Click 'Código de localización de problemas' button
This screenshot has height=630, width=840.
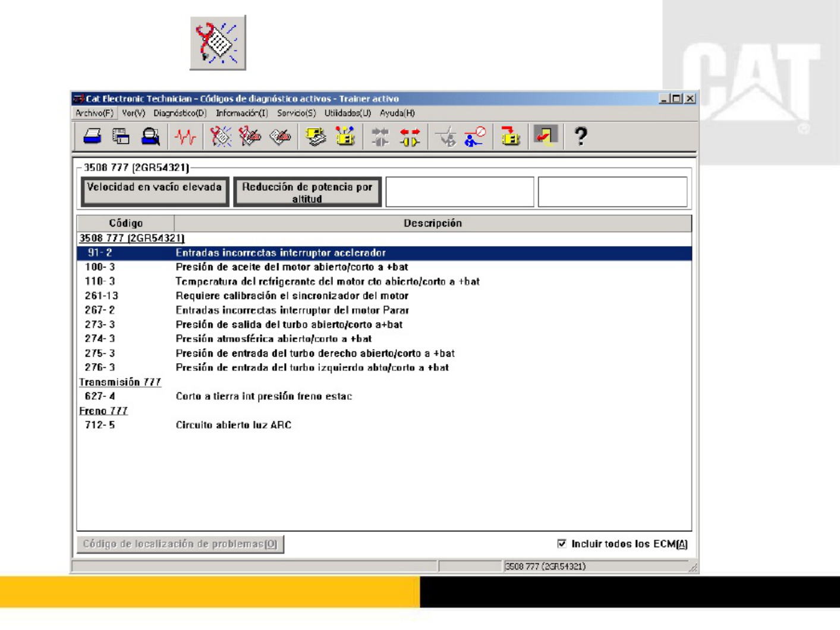point(180,544)
